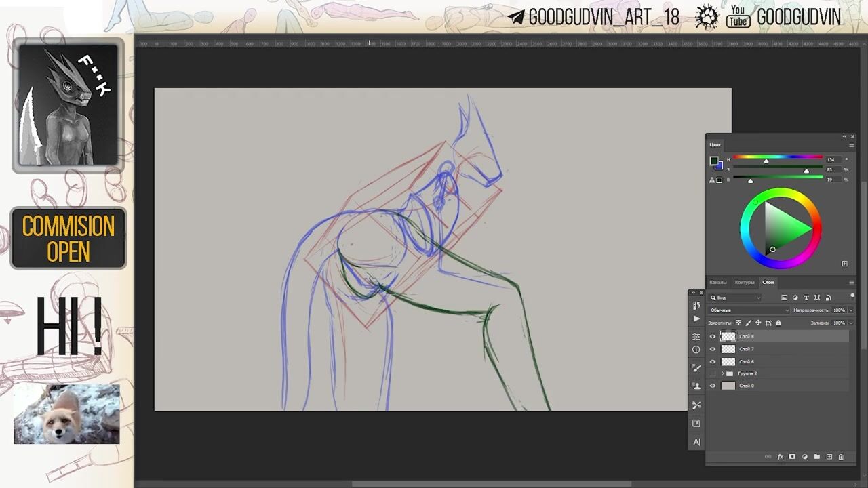The height and width of the screenshot is (488, 868).
Task: Hide layer Слой 7 via eye icon
Action: pyautogui.click(x=713, y=349)
